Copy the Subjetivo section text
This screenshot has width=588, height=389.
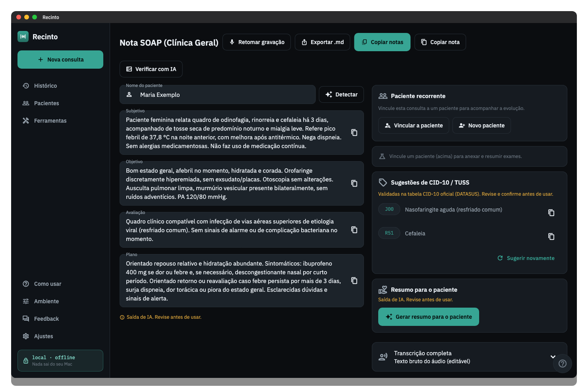[x=354, y=133]
